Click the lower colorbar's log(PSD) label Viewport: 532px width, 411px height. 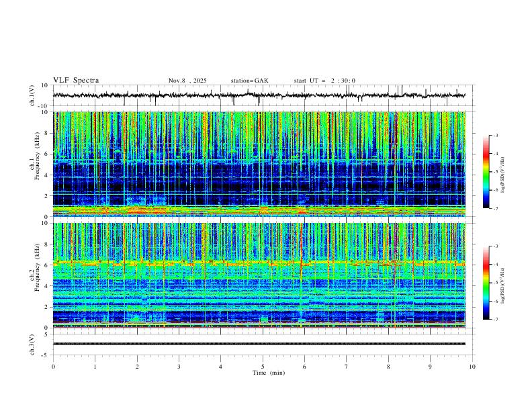503,286
